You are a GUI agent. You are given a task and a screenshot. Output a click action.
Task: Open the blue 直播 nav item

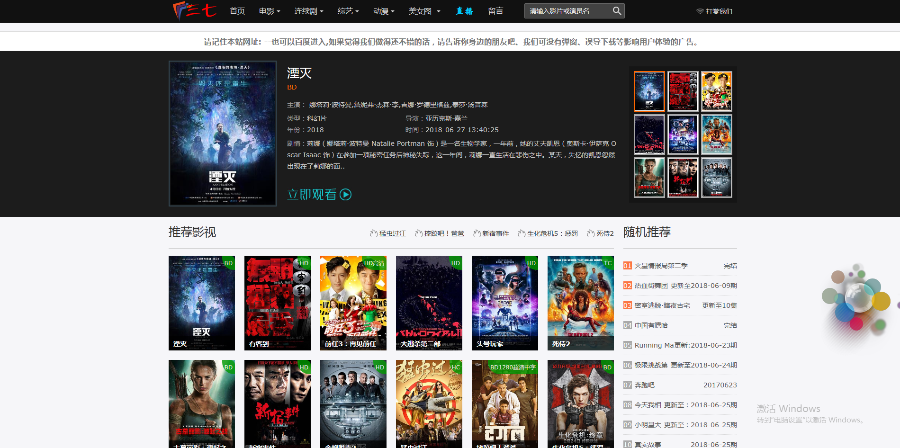(x=464, y=11)
